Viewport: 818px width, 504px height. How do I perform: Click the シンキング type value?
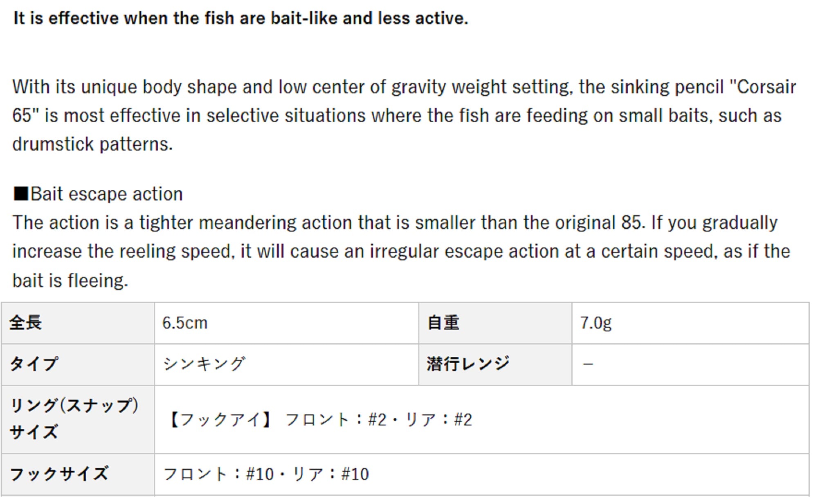point(204,364)
